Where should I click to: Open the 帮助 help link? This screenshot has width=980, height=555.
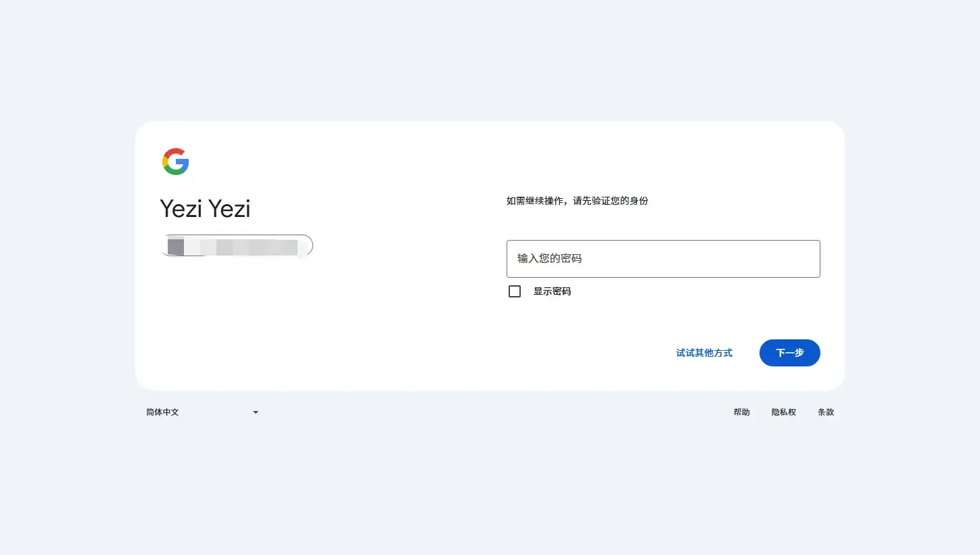[741, 412]
